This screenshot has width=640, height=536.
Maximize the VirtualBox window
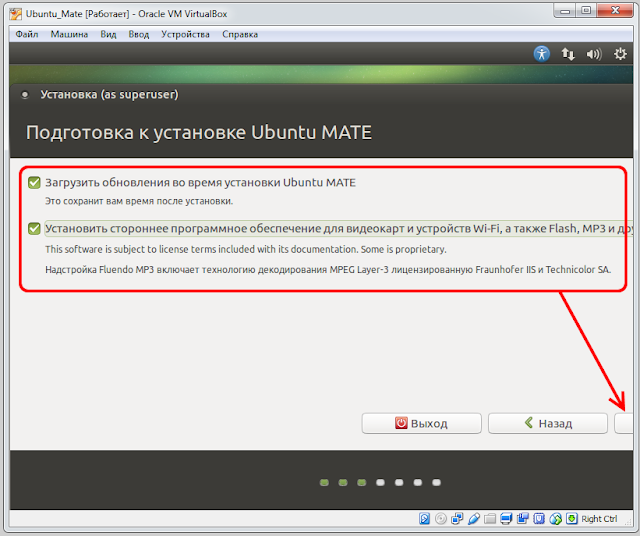point(586,11)
